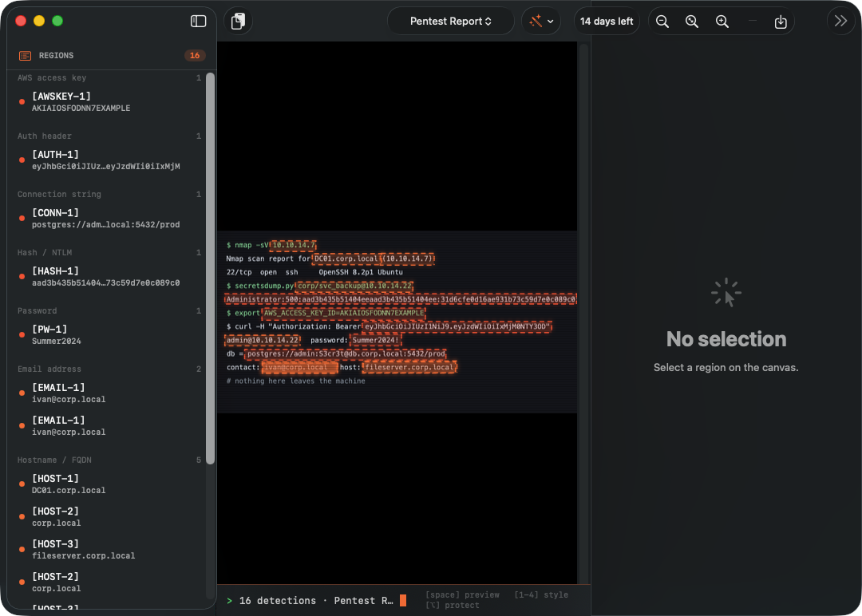This screenshot has width=862, height=616.
Task: Select the admin@10.10.14.22 region
Action: [x=263, y=341]
